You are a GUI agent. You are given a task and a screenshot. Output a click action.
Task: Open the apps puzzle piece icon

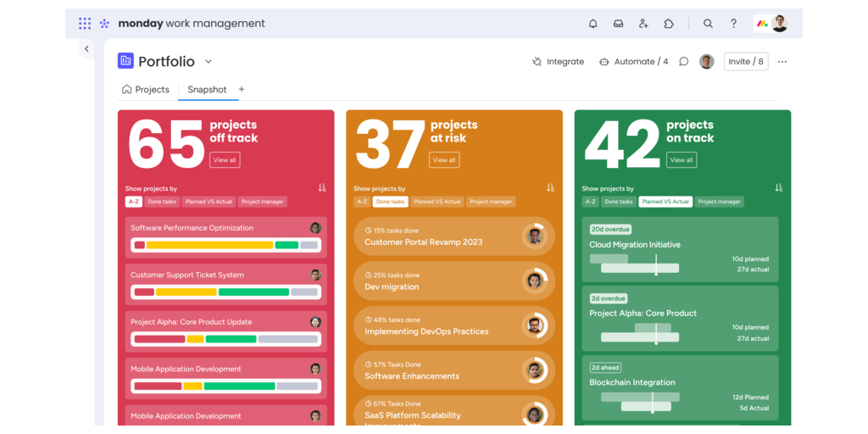pos(669,24)
